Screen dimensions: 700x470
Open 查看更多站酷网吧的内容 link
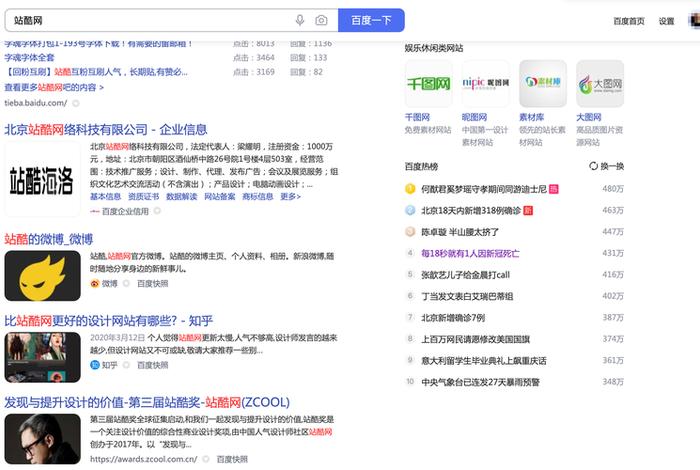tap(54, 87)
